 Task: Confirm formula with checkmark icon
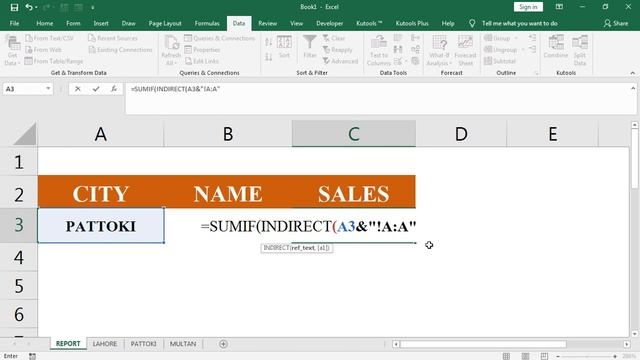point(96,89)
